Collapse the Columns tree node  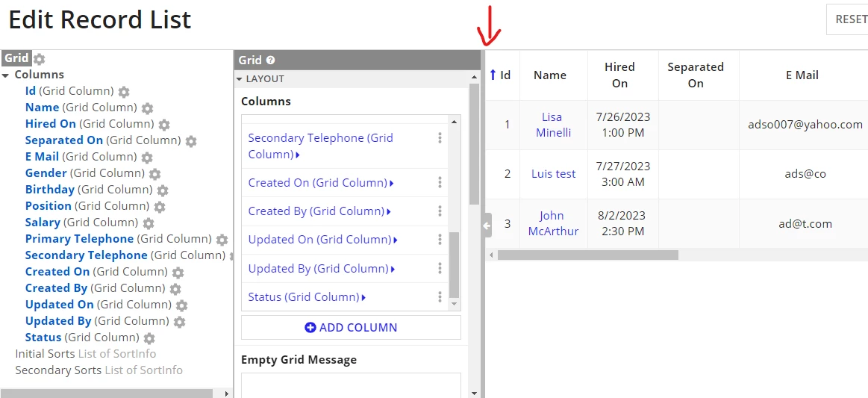tap(5, 75)
